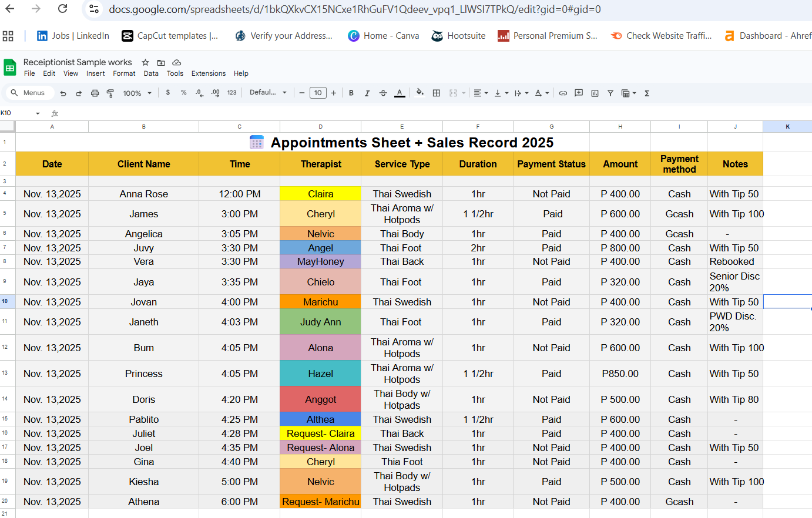Open the Verify your Address bookmark
The image size is (812, 518).
click(284, 36)
